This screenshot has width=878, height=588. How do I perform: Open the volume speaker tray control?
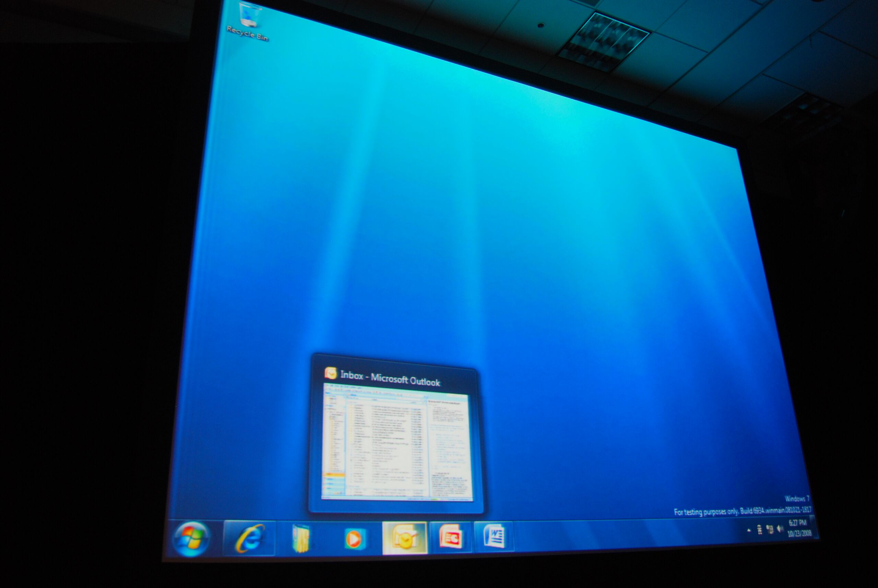coord(780,529)
